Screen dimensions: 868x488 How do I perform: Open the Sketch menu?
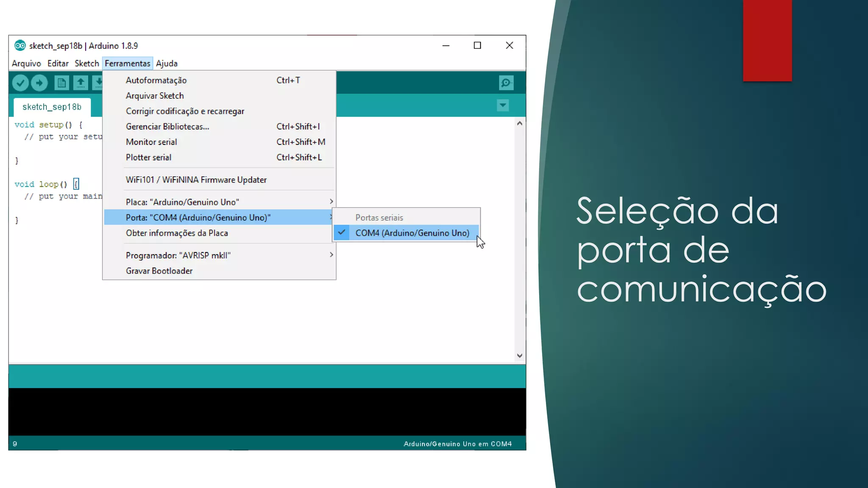tap(86, 64)
